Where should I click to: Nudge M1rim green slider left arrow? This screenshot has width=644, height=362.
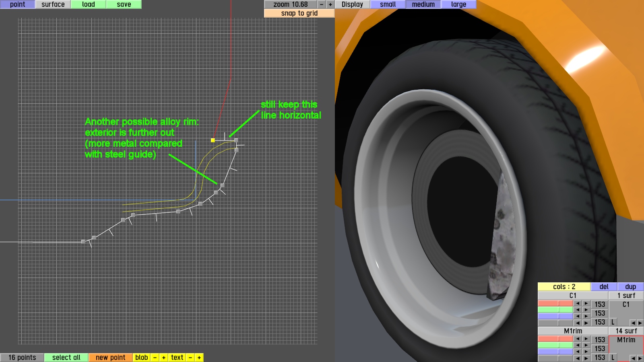click(x=578, y=345)
